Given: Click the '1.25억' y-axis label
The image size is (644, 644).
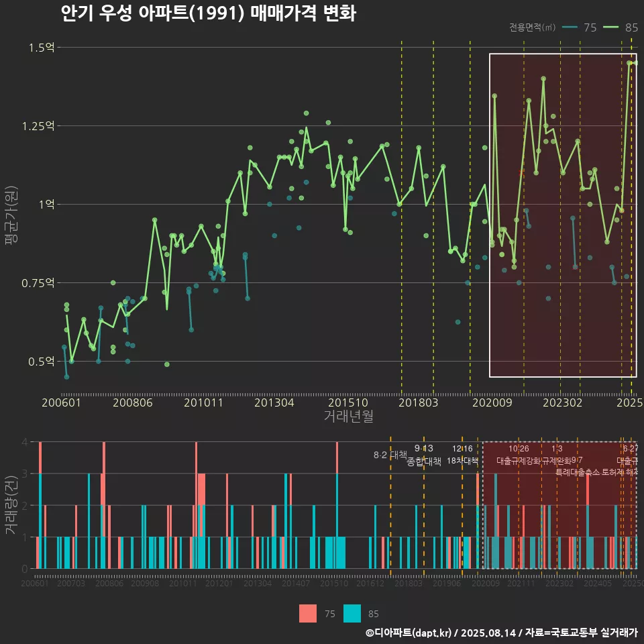Looking at the screenshot, I should (38, 126).
